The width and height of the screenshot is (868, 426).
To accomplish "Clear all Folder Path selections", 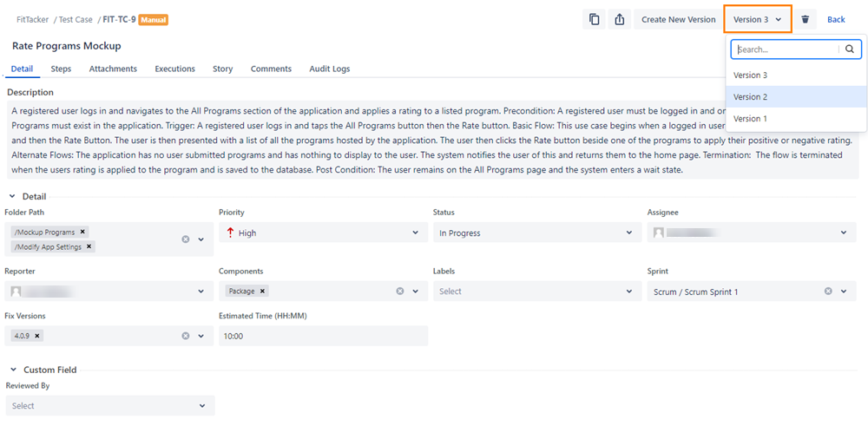I will [186, 239].
